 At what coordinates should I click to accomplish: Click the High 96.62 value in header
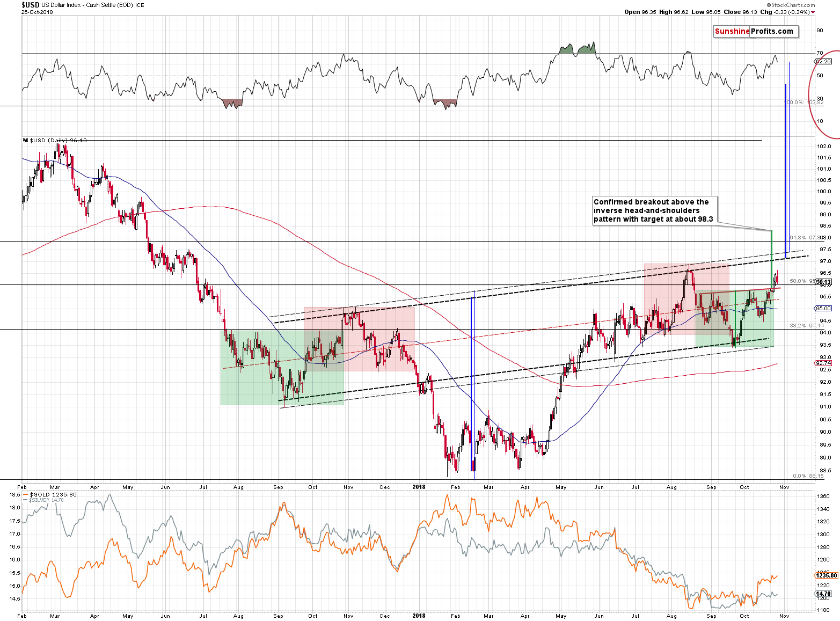673,12
